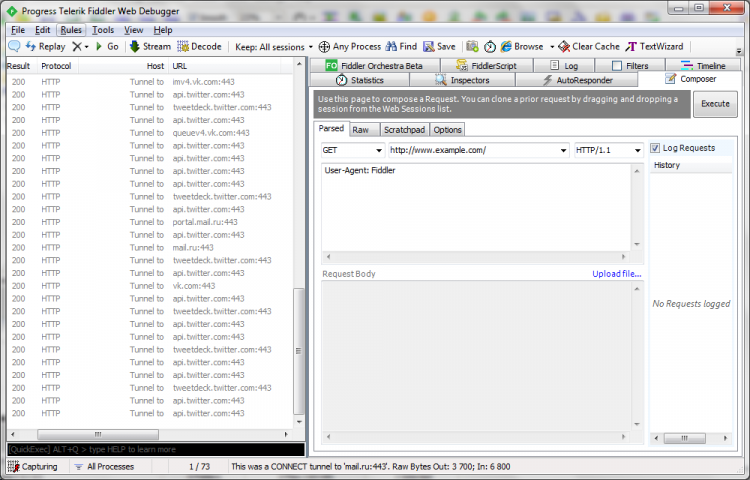Open TextWizard tool
The image size is (750, 480).
[x=654, y=46]
